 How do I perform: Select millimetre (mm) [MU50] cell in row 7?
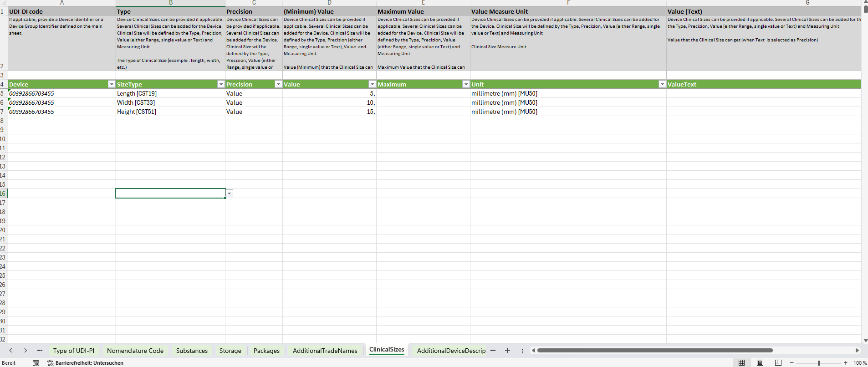568,112
